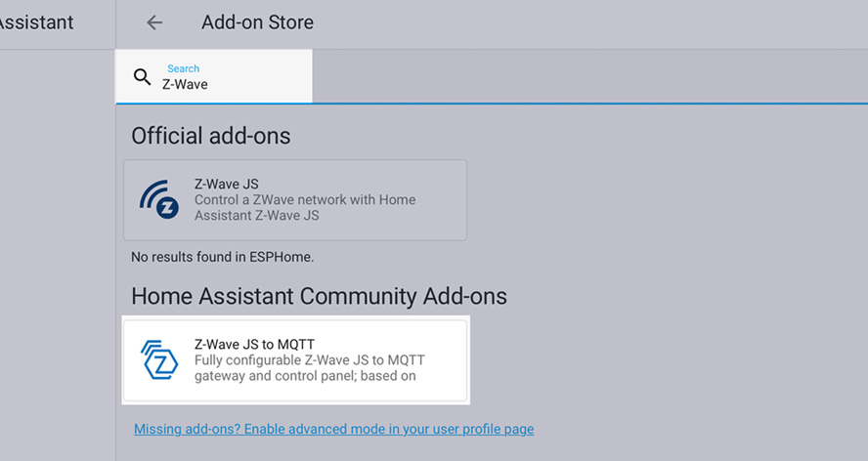Follow the Missing add-ons advanced mode link

333,429
